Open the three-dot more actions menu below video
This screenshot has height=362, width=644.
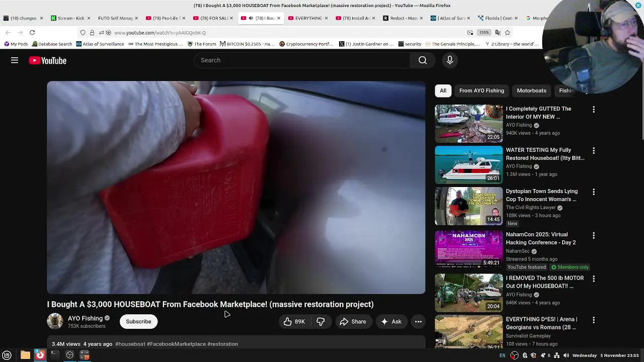[x=418, y=322]
